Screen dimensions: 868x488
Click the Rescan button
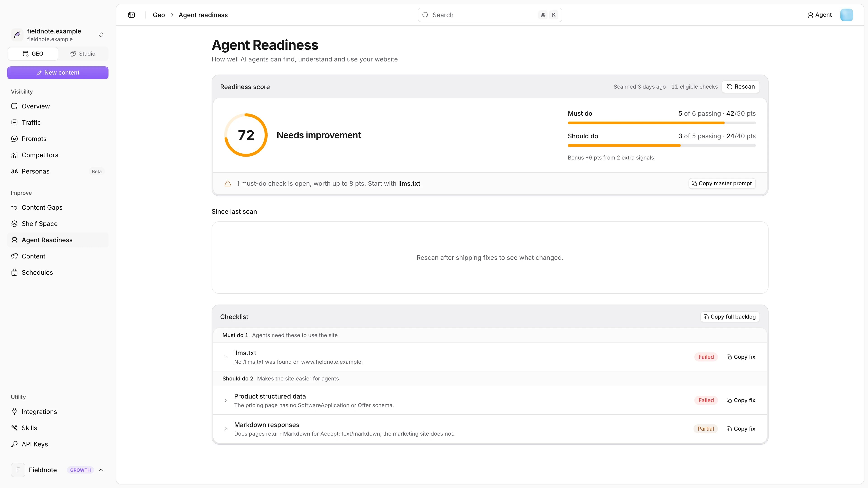point(741,87)
